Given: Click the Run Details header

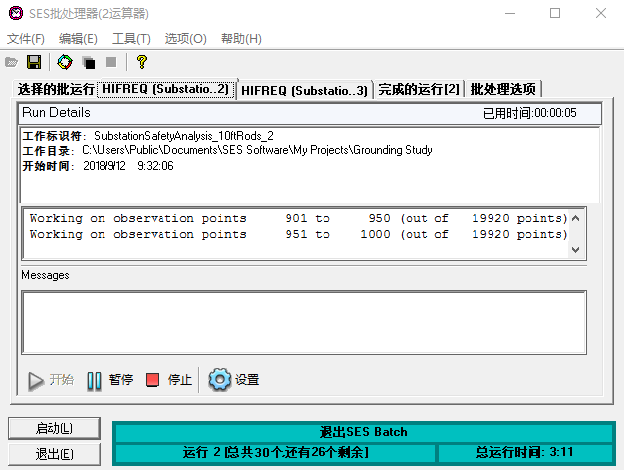Looking at the screenshot, I should click(56, 113).
